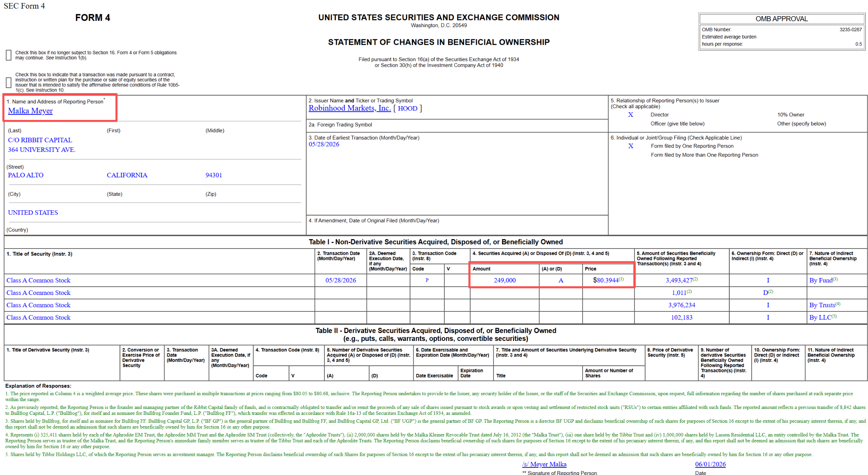
Task: Click the Table I Non-Derivative Securities heading
Action: (x=436, y=242)
